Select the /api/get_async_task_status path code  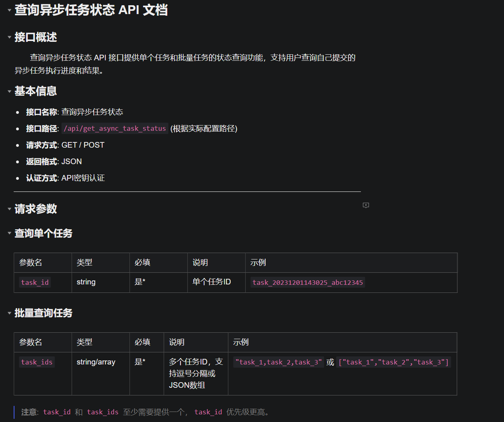pos(115,128)
